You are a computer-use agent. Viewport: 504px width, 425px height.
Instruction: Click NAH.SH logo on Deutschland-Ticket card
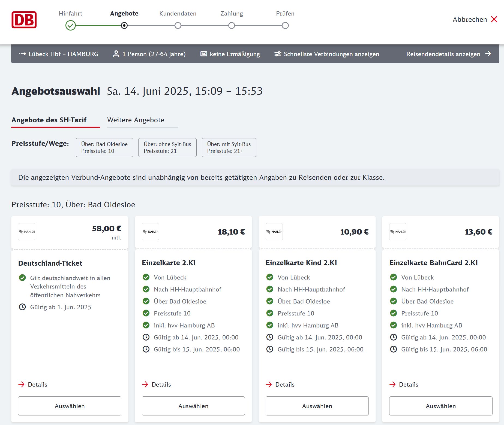27,232
